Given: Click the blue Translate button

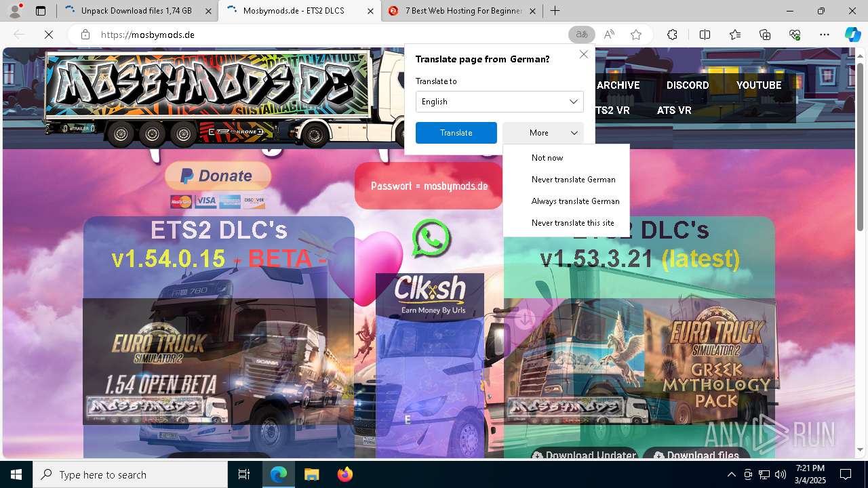Looking at the screenshot, I should 456,133.
